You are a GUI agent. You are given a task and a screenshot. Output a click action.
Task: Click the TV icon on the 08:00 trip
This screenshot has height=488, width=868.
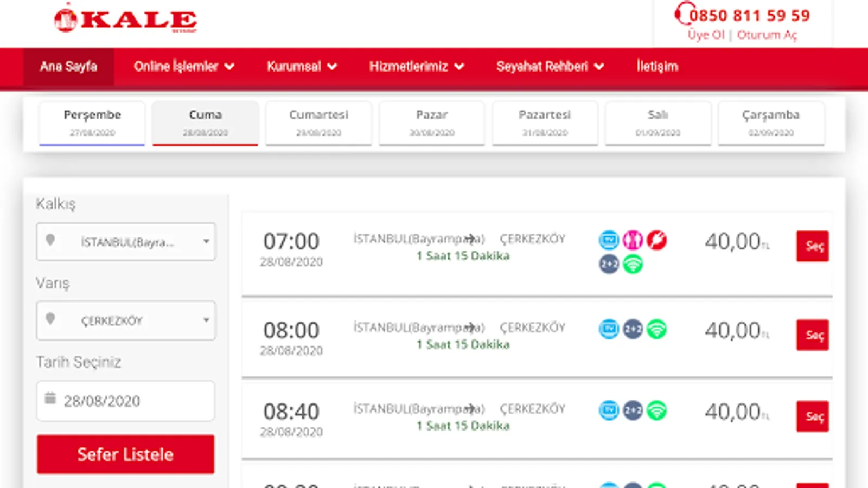tap(609, 329)
